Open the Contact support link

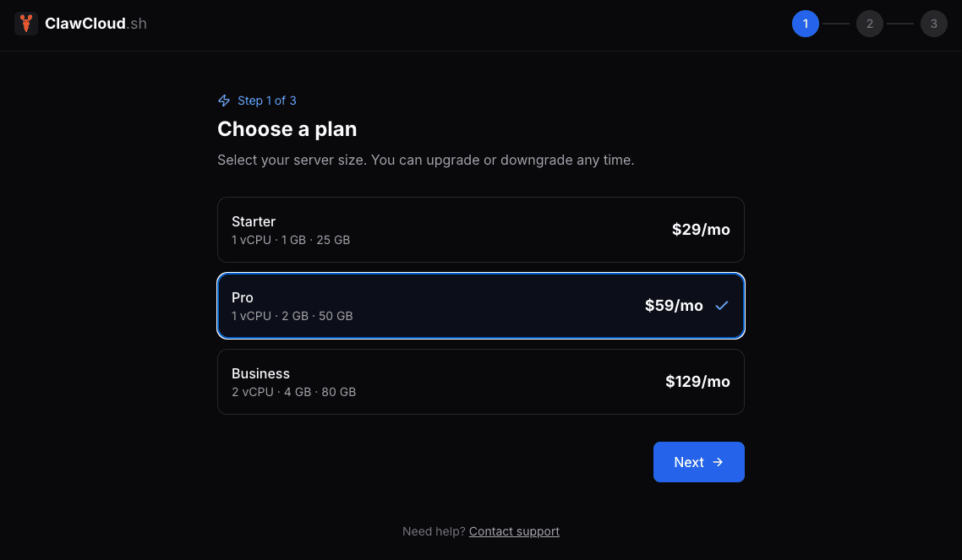pyautogui.click(x=514, y=530)
